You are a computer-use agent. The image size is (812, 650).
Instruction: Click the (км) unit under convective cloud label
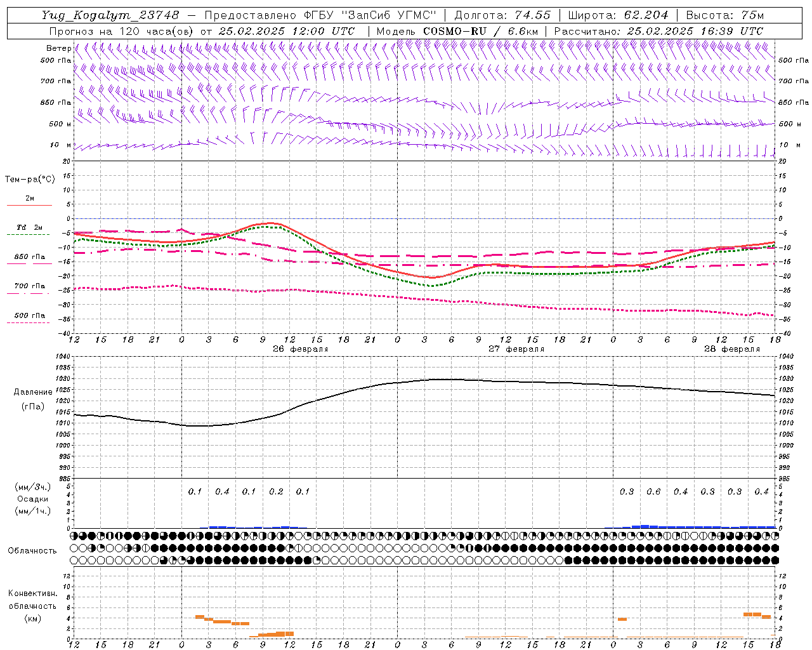[32, 618]
